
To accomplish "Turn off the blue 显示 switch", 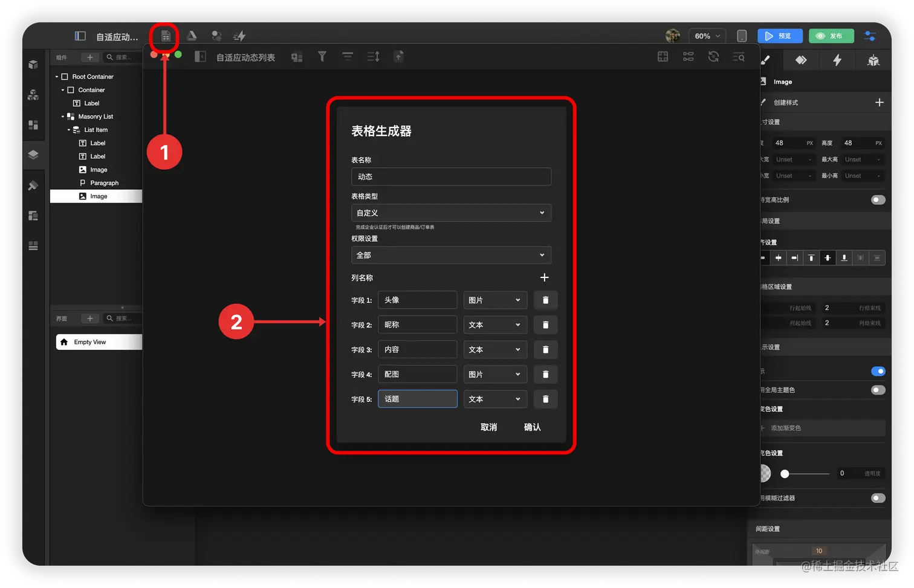I will (x=878, y=371).
